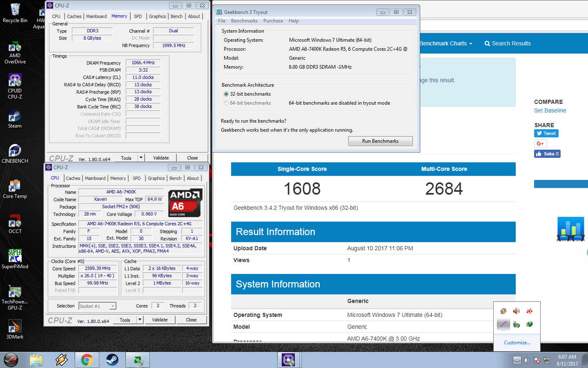Viewport: 588px width, 368px height.
Task: Open the Geekbench Help menu
Action: tap(294, 21)
